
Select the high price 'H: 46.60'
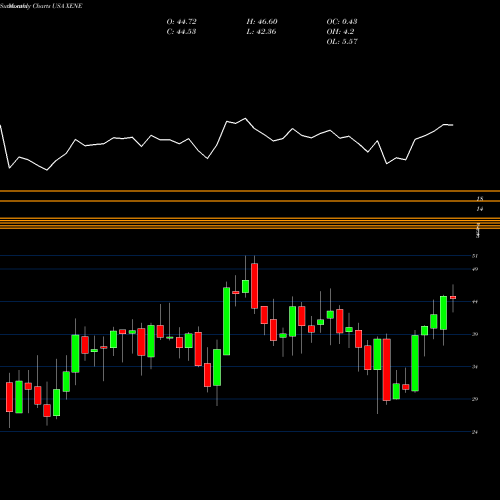click(x=262, y=22)
